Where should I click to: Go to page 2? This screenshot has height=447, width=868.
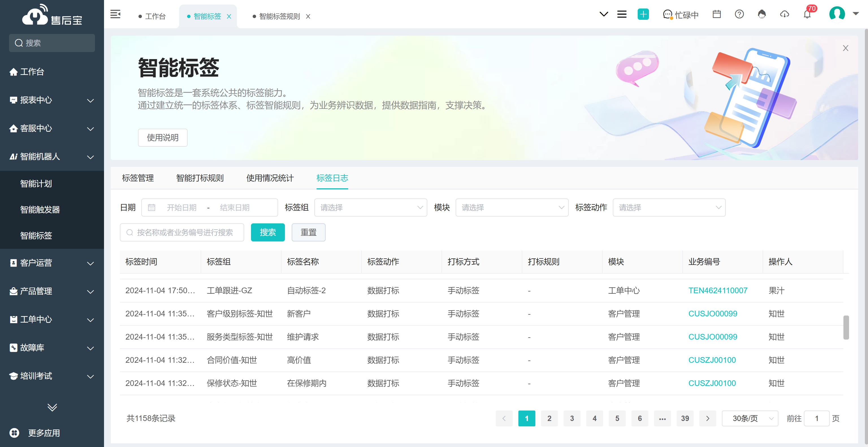(549, 418)
